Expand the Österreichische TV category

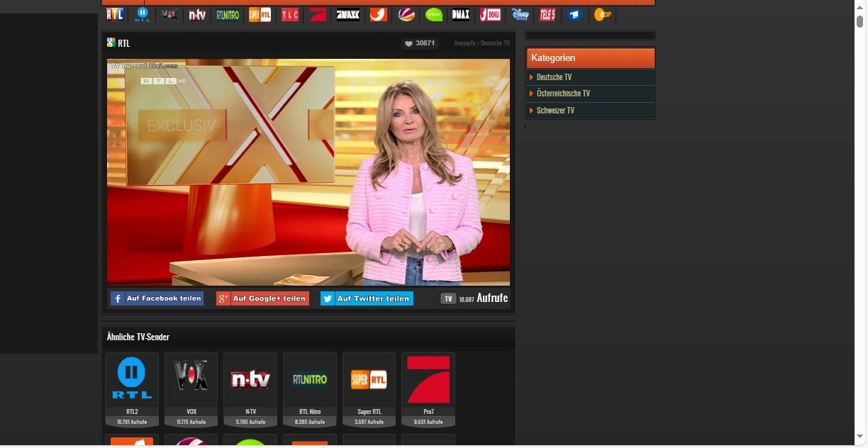pyautogui.click(x=563, y=94)
